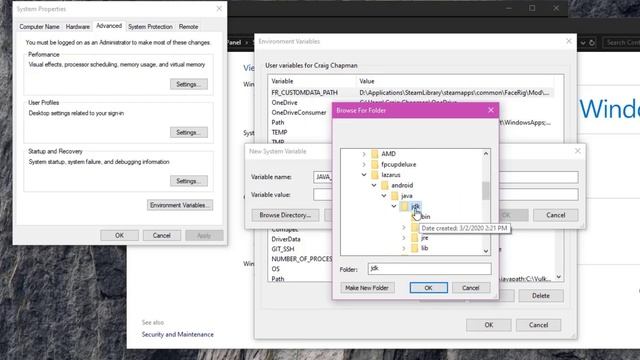The image size is (640, 360).
Task: Close the System Properties window
Action: click(219, 9)
